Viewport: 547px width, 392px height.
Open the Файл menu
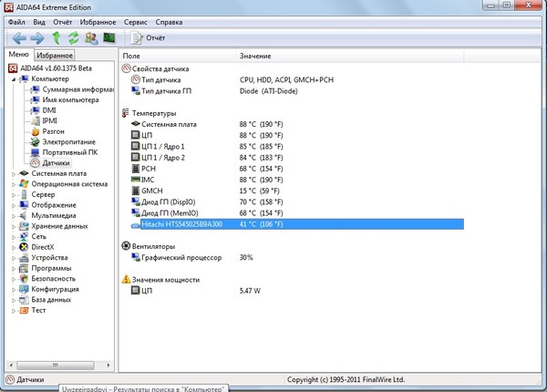(16, 22)
